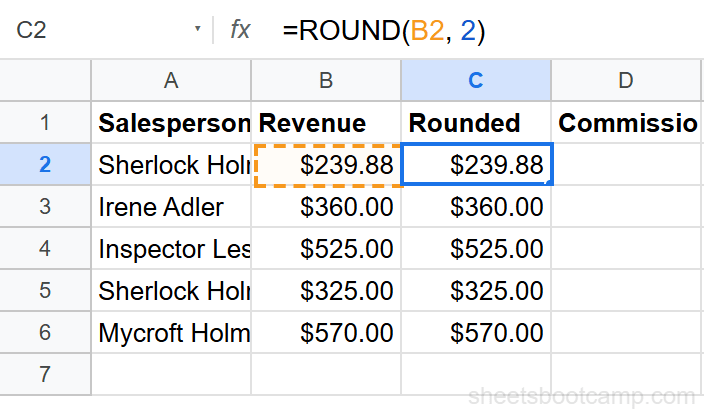The width and height of the screenshot is (704, 414).
Task: Select row 4 header
Action: pos(45,248)
